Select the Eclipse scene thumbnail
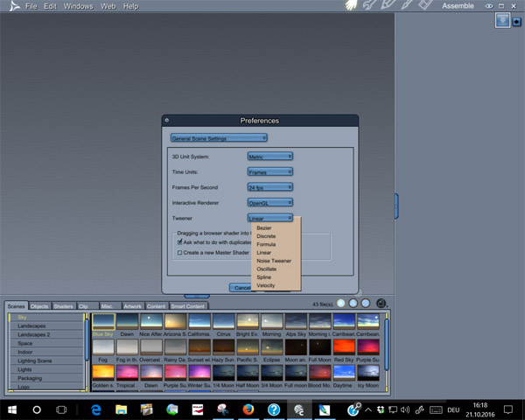The height and width of the screenshot is (420, 525). click(x=272, y=347)
